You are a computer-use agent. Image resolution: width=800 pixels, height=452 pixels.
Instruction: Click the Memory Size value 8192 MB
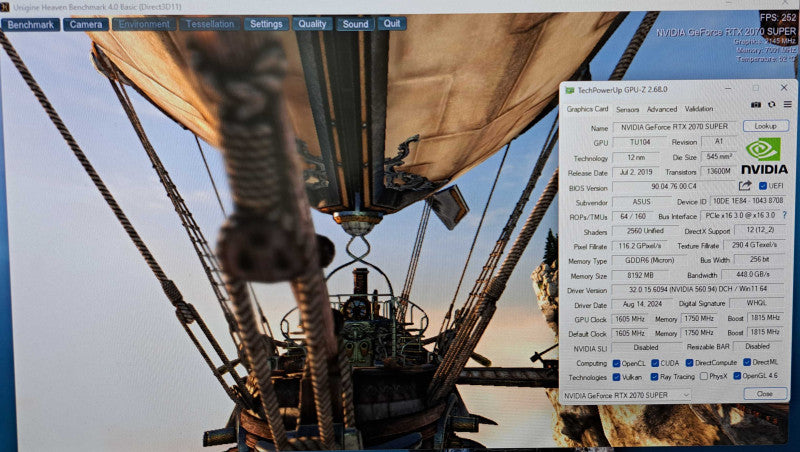pyautogui.click(x=640, y=275)
